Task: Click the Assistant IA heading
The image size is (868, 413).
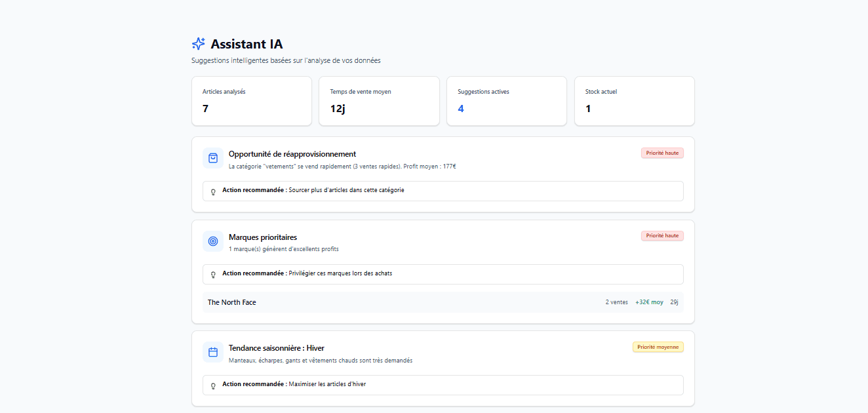Action: click(247, 43)
